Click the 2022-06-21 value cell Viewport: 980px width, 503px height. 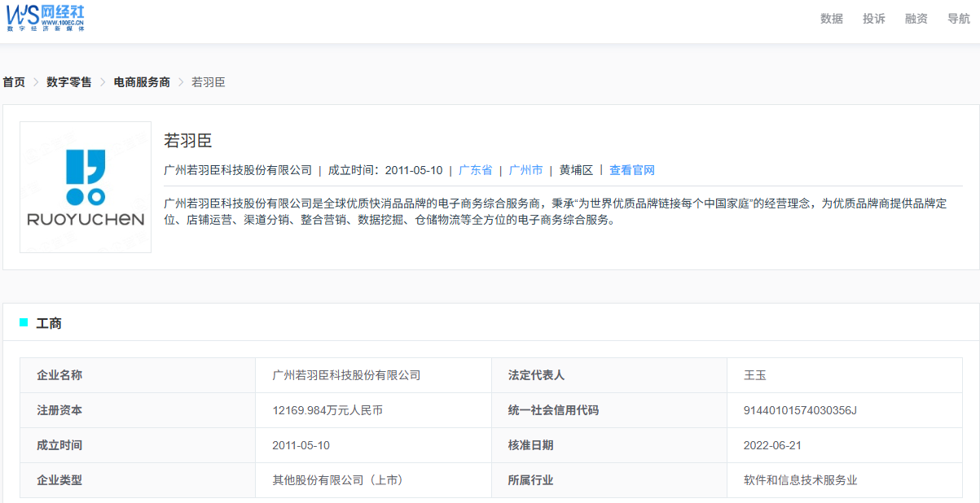[845, 445]
